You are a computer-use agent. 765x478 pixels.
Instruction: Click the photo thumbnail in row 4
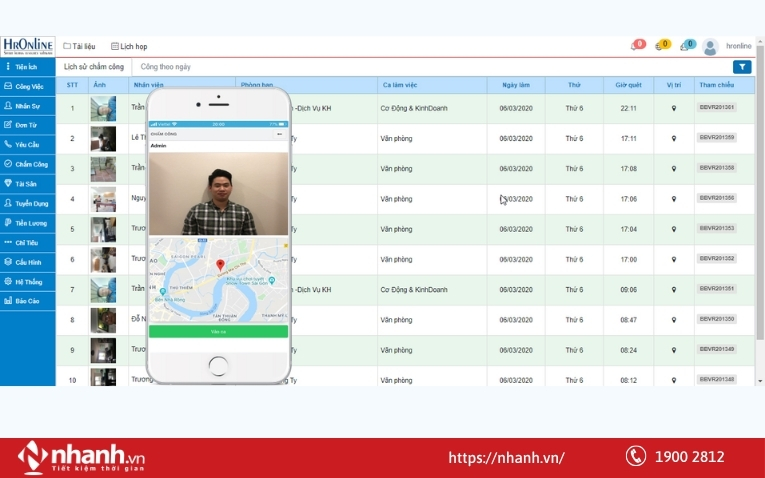click(103, 199)
